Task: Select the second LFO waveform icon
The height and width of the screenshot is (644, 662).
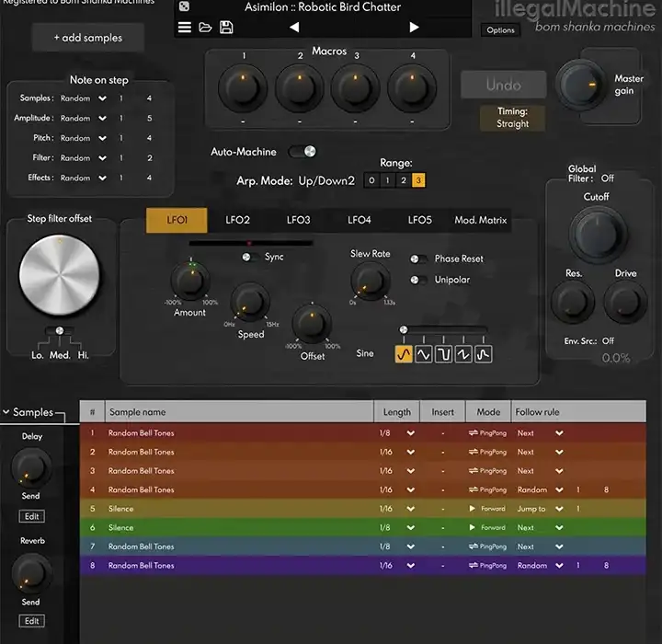Action: [x=424, y=354]
